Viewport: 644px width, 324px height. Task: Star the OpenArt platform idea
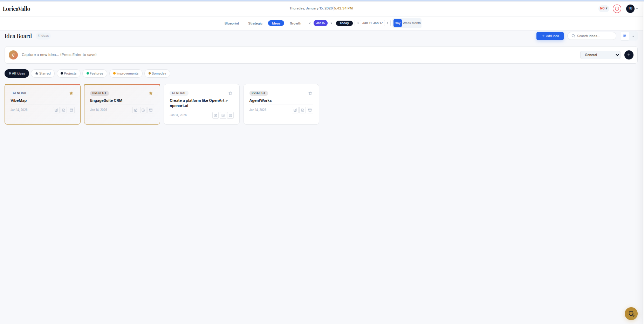[x=230, y=93]
